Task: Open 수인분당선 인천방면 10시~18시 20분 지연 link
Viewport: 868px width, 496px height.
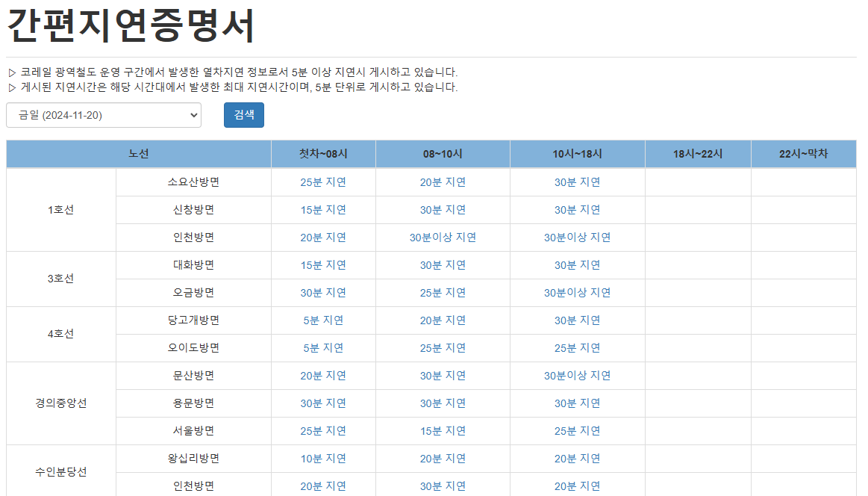Action: point(578,486)
